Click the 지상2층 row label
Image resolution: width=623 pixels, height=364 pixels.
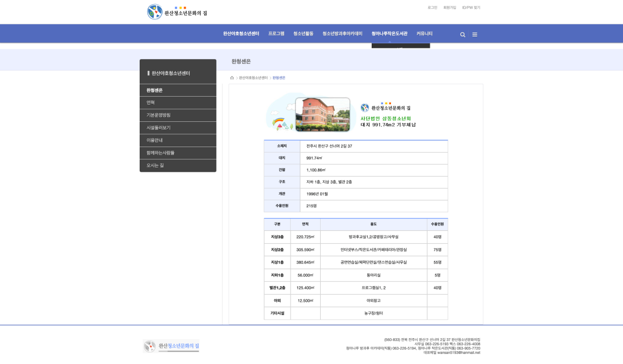[277, 250]
